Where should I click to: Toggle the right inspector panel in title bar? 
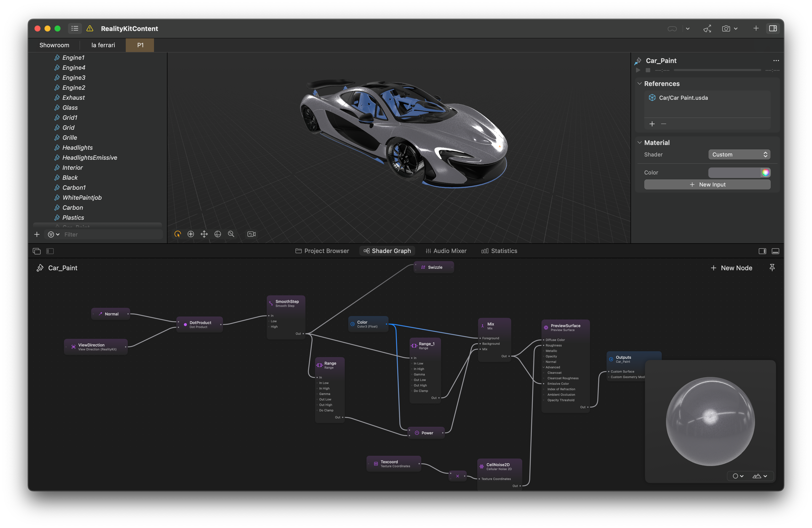point(773,29)
